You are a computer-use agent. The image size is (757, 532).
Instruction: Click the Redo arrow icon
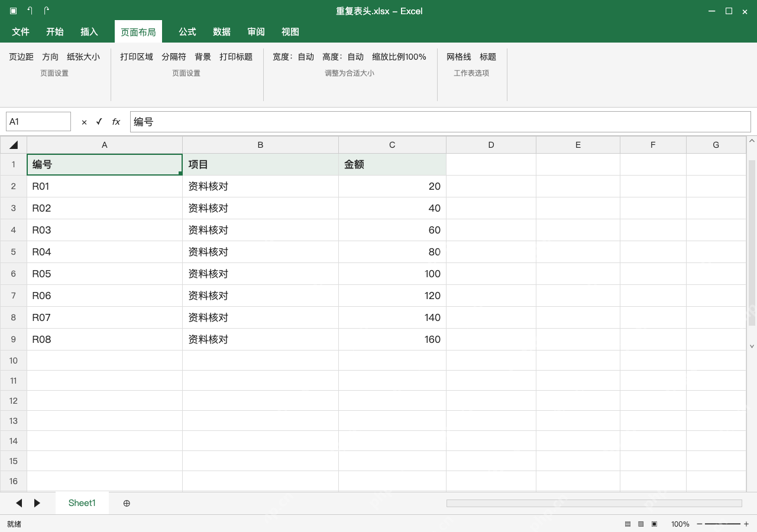coord(46,11)
